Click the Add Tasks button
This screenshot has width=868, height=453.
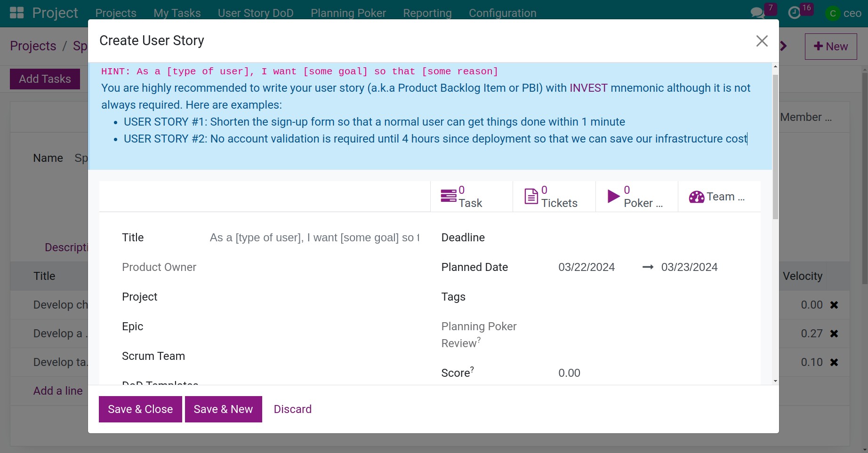[45, 79]
